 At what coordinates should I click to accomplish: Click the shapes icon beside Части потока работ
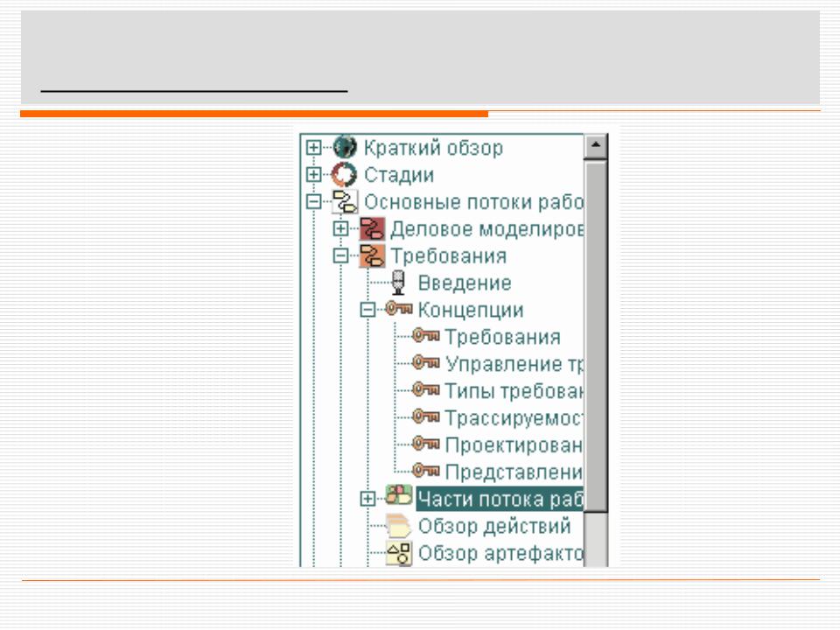click(x=399, y=496)
